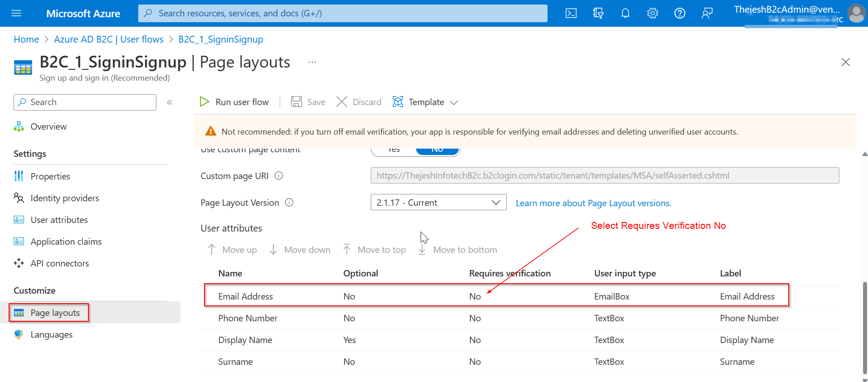Collapse the left sidebar menu
The width and height of the screenshot is (868, 382).
click(x=170, y=102)
